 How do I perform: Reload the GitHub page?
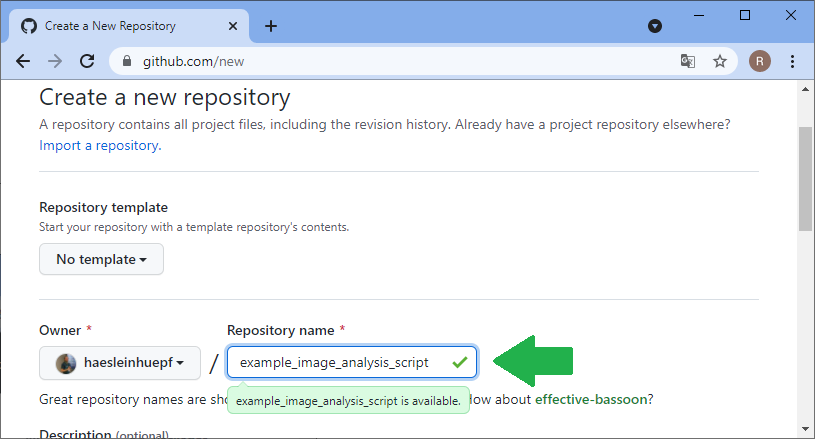point(87,61)
